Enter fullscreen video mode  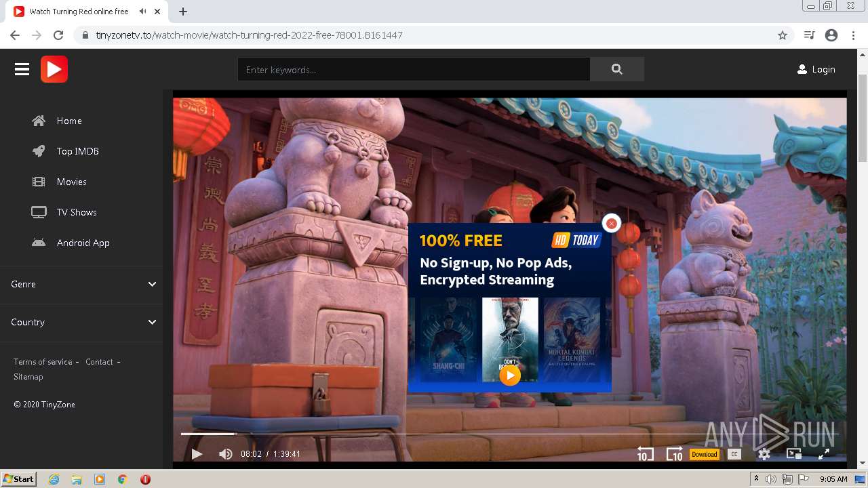click(x=824, y=454)
